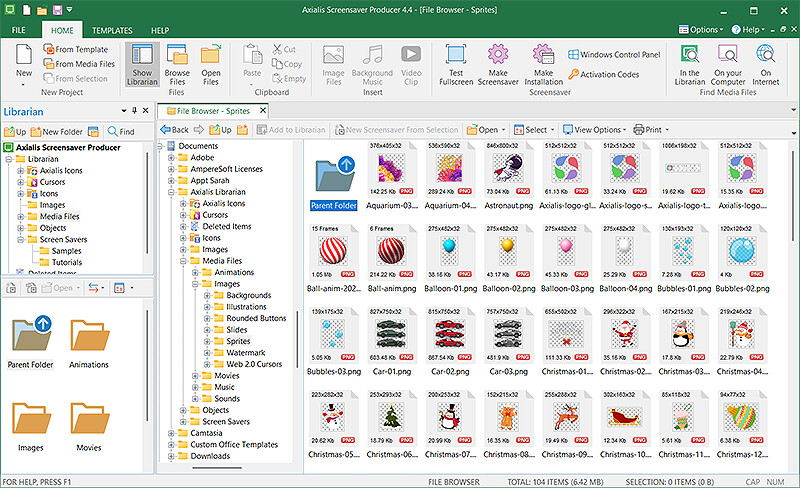Select the Sprites folder in tree
This screenshot has height=488, width=800.
[x=238, y=341]
